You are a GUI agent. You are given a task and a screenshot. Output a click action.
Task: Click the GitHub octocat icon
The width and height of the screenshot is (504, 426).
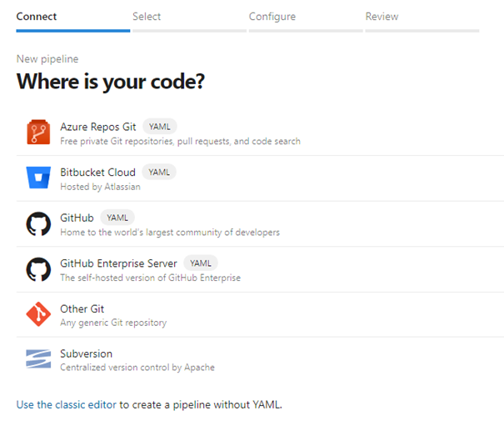38,223
